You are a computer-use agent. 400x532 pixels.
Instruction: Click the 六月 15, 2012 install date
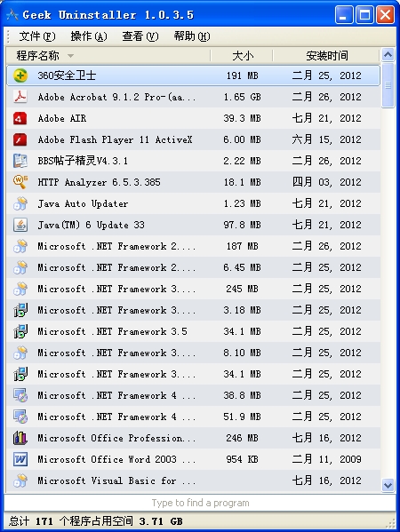pos(326,139)
